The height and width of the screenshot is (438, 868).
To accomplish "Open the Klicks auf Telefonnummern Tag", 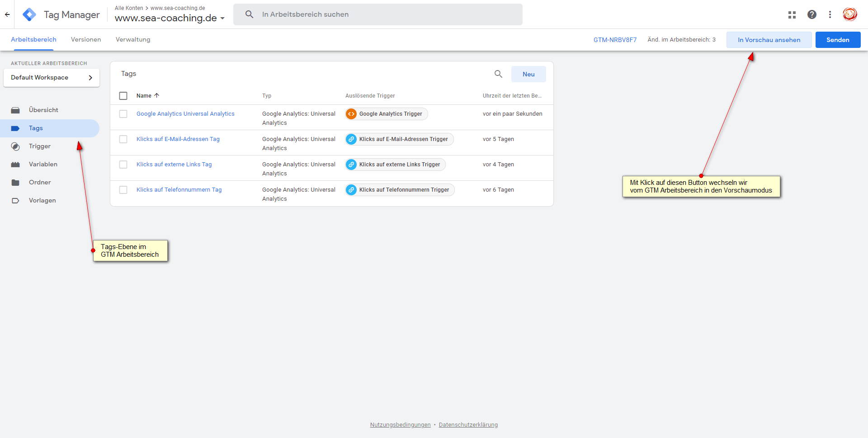I will point(179,190).
